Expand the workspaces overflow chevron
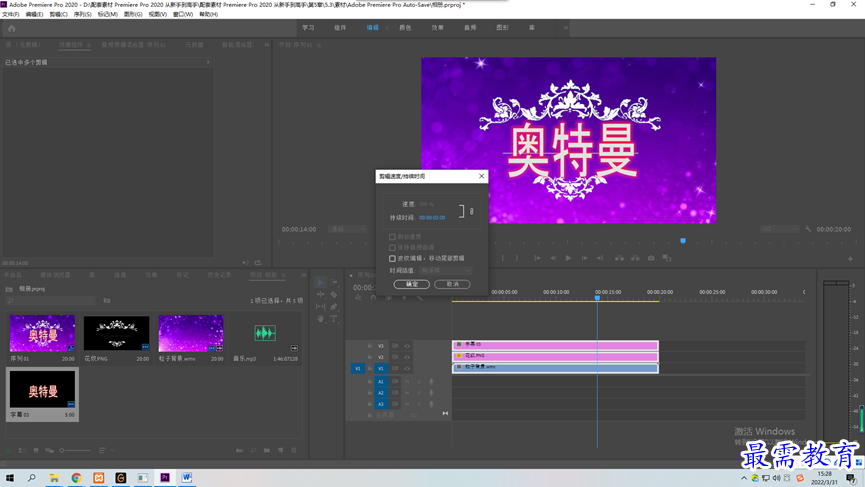The image size is (865, 487). point(565,28)
